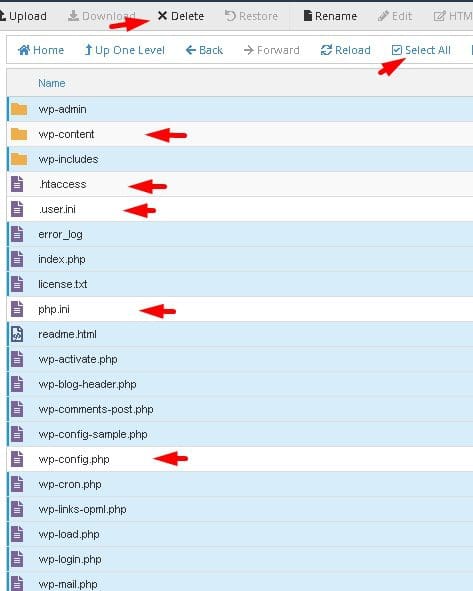Check the Select All option
This screenshot has width=473, height=591.
[421, 50]
